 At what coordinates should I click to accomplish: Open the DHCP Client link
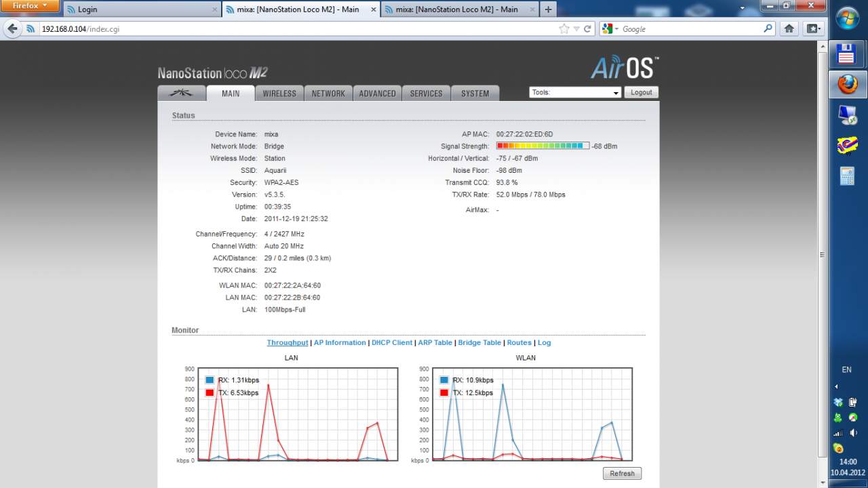click(x=392, y=343)
